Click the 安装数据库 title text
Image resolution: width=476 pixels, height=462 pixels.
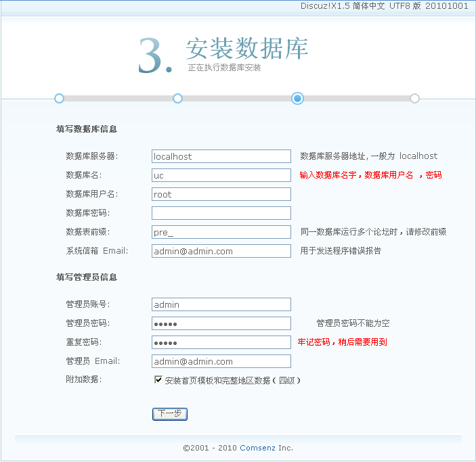click(x=247, y=49)
